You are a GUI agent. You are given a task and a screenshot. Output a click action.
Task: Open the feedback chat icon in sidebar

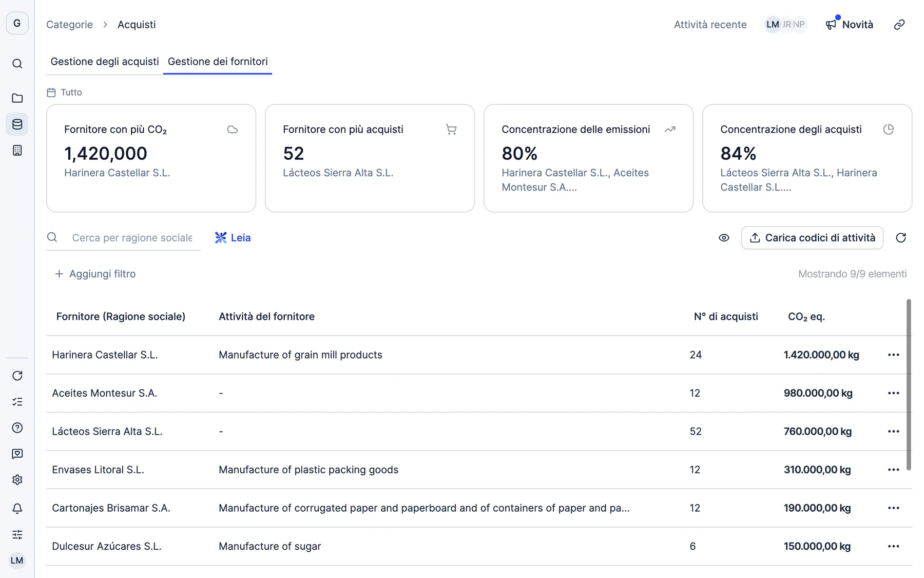point(17,454)
